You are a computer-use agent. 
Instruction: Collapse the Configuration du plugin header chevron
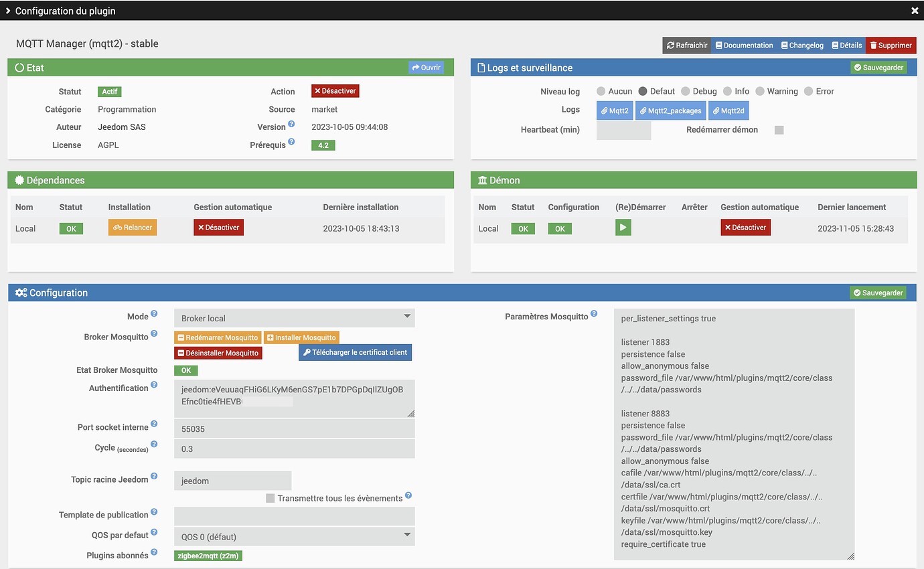click(7, 11)
